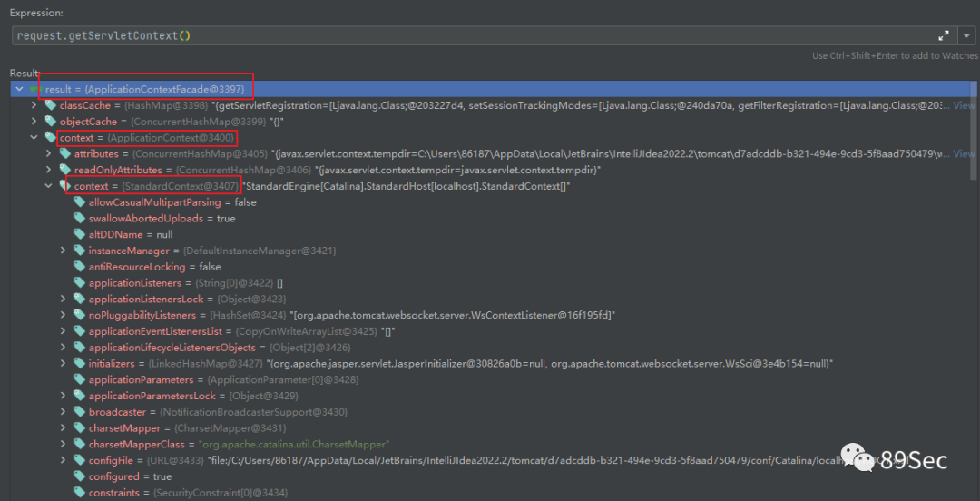Collapse the result root node

pos(19,89)
